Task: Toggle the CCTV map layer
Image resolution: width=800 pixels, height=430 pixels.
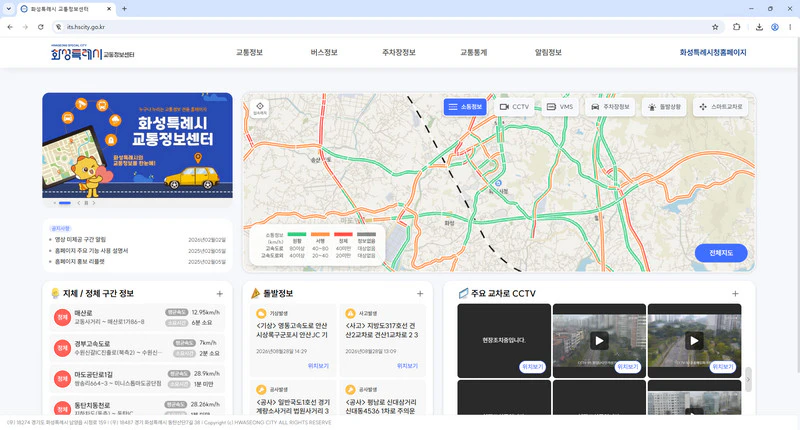Action: coord(514,107)
